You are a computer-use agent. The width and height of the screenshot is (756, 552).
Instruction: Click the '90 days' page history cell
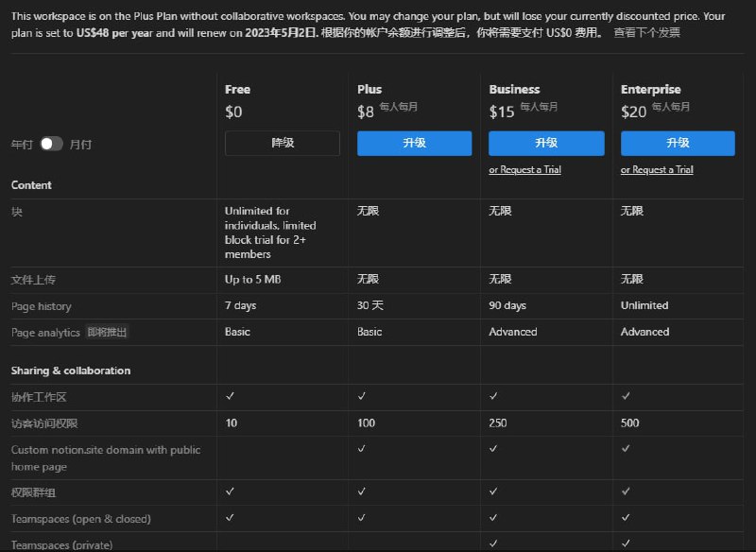click(x=507, y=305)
